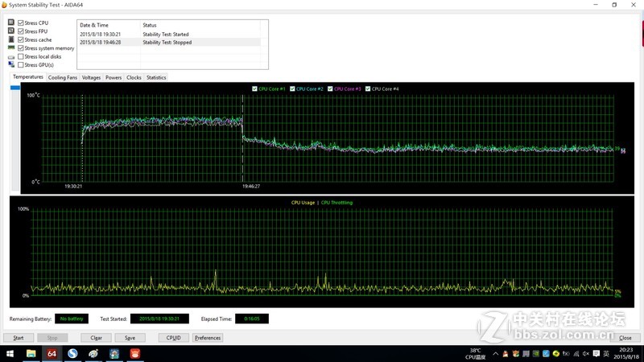This screenshot has height=362, width=644.
Task: Open File Explorer from the taskbar
Action: (31, 353)
